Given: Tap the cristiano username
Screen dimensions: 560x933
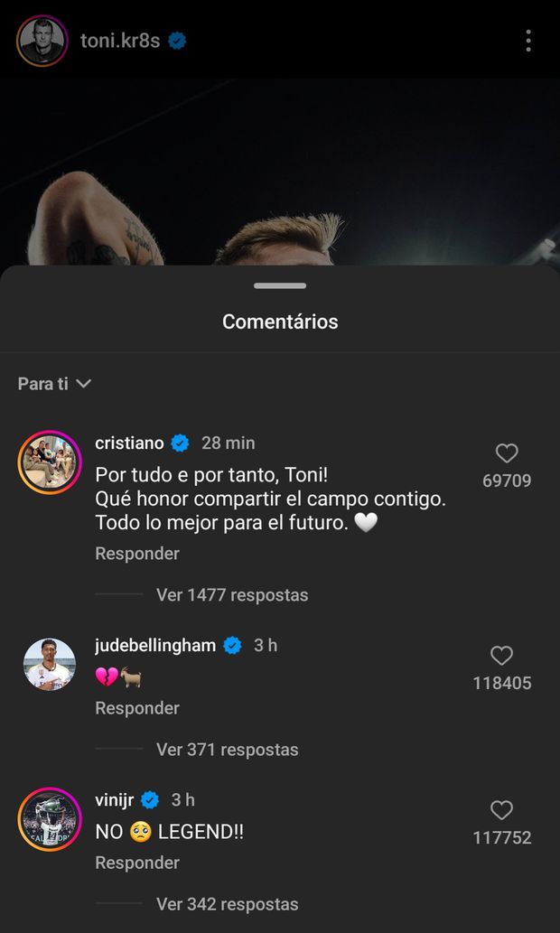Looking at the screenshot, I should [129, 443].
